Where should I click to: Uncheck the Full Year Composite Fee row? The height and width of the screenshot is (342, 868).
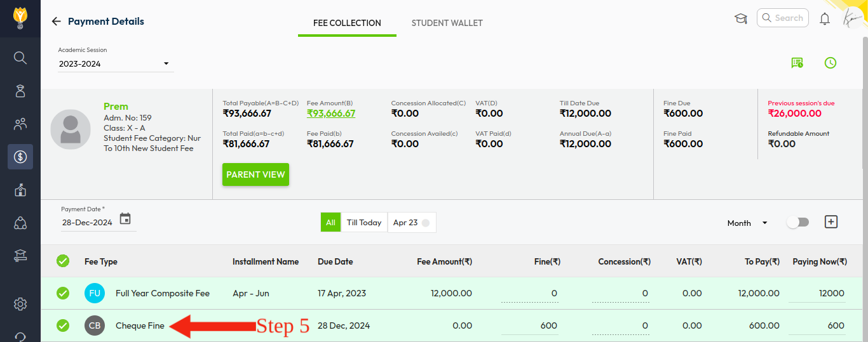[63, 293]
